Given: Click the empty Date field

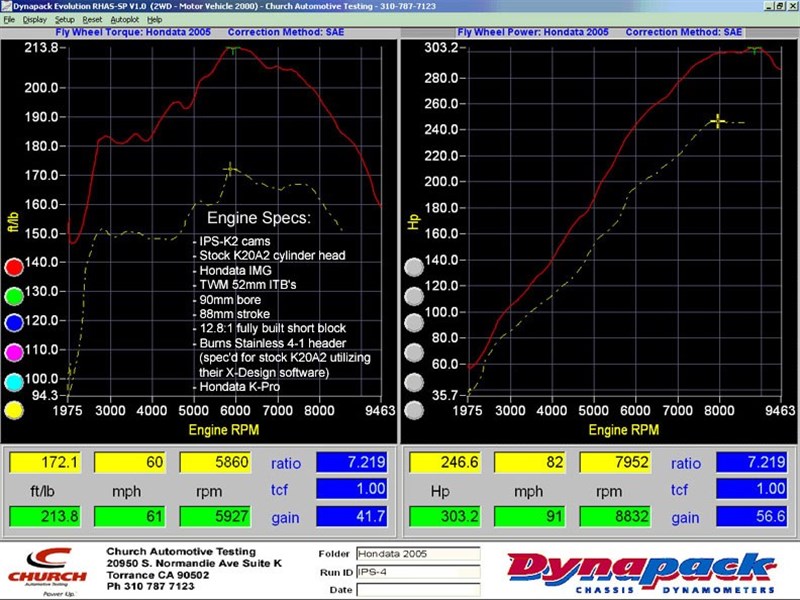Looking at the screenshot, I should 418,590.
